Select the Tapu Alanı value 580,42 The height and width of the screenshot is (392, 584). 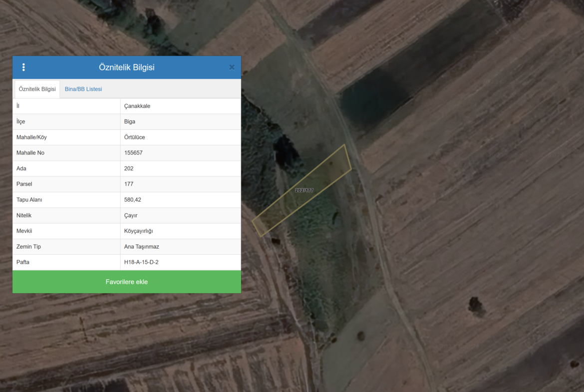tap(133, 200)
